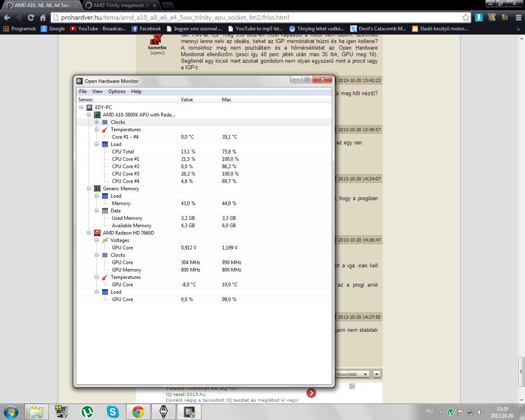Viewport: 525px width, 420px height.
Task: Go to the Chrome home page icon
Action: [x=43, y=18]
